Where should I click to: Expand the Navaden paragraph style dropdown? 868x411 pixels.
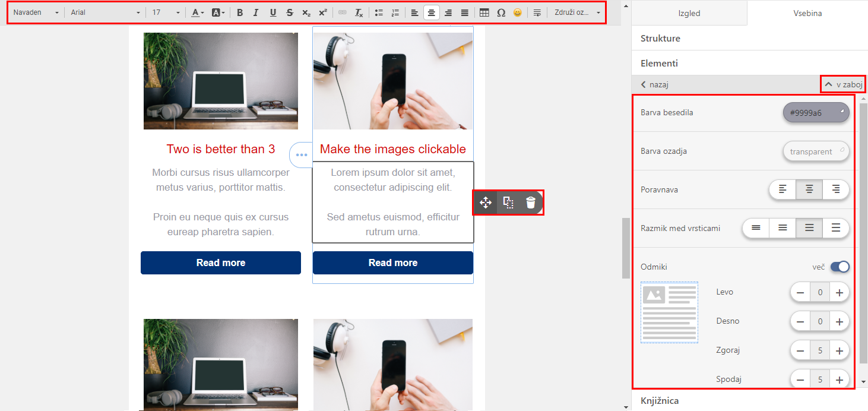[36, 12]
